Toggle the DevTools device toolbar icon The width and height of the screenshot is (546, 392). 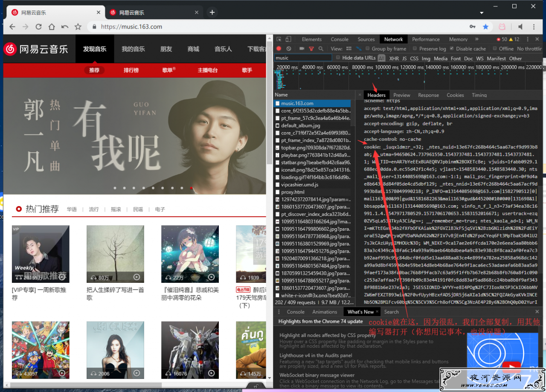tap(288, 39)
